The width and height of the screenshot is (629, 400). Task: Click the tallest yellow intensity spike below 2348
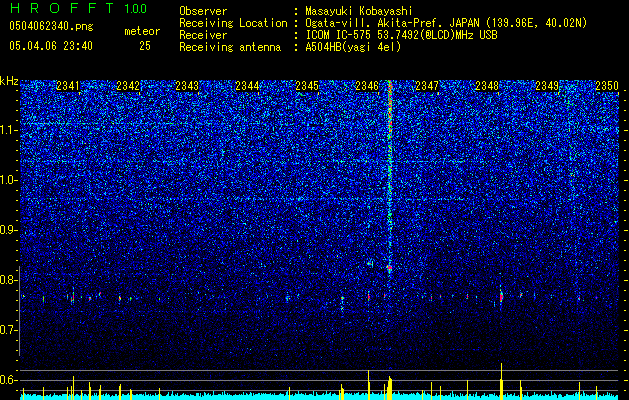pos(501,381)
